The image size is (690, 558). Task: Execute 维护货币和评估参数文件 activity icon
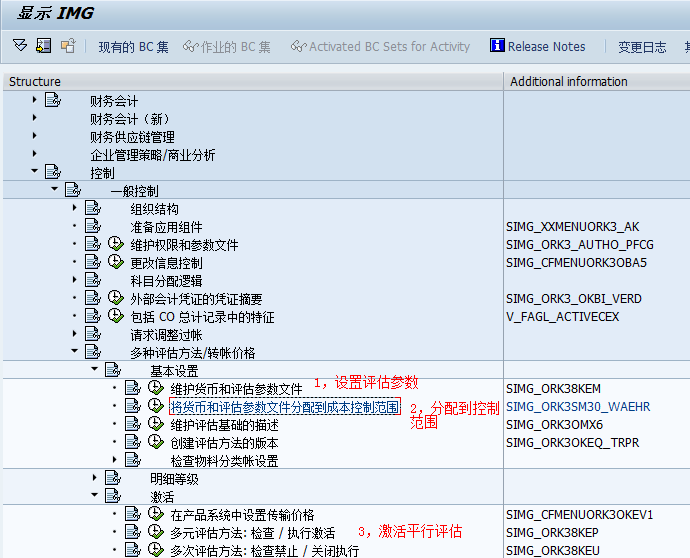click(x=156, y=388)
